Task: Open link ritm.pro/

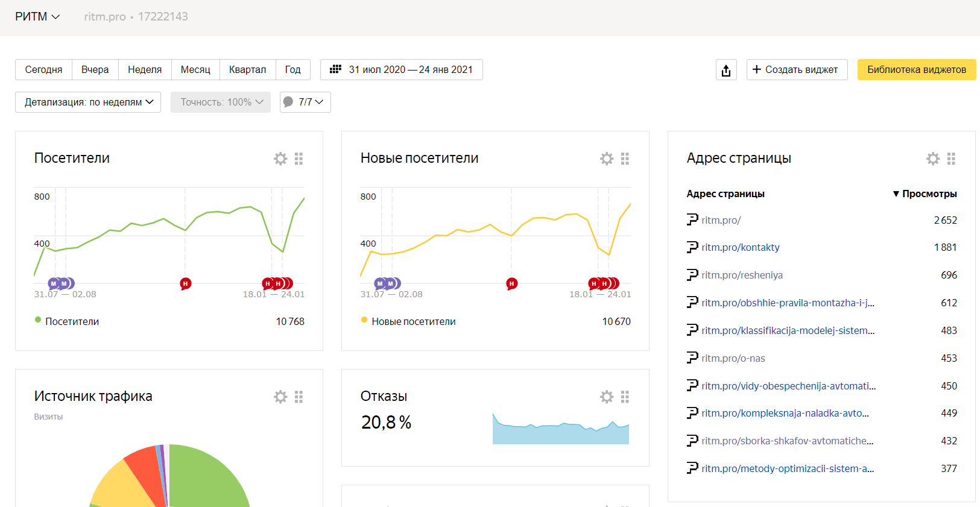Action: (721, 220)
